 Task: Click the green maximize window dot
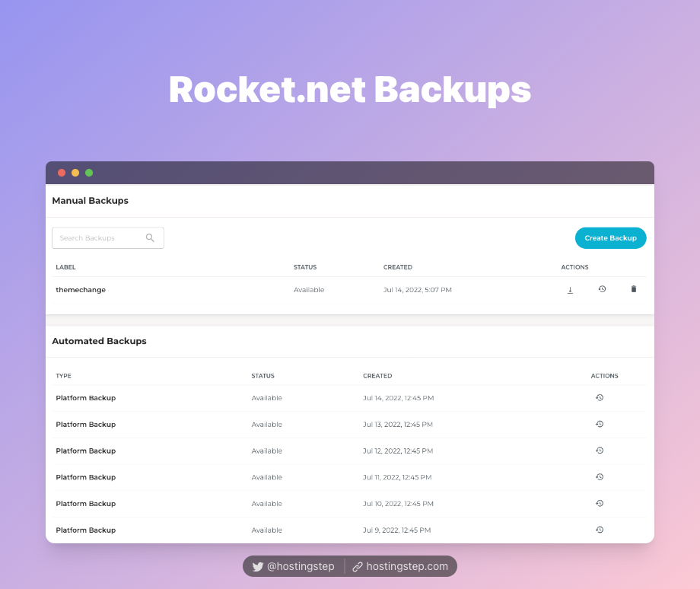[89, 173]
